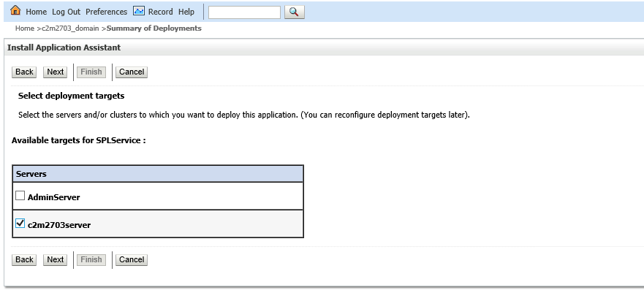Open the Home link in toolbar

(36, 12)
